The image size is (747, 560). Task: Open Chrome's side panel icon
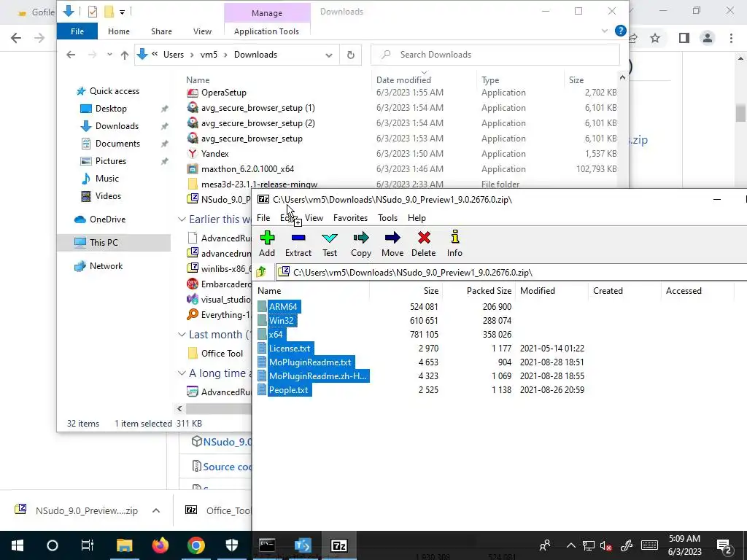pyautogui.click(x=684, y=38)
